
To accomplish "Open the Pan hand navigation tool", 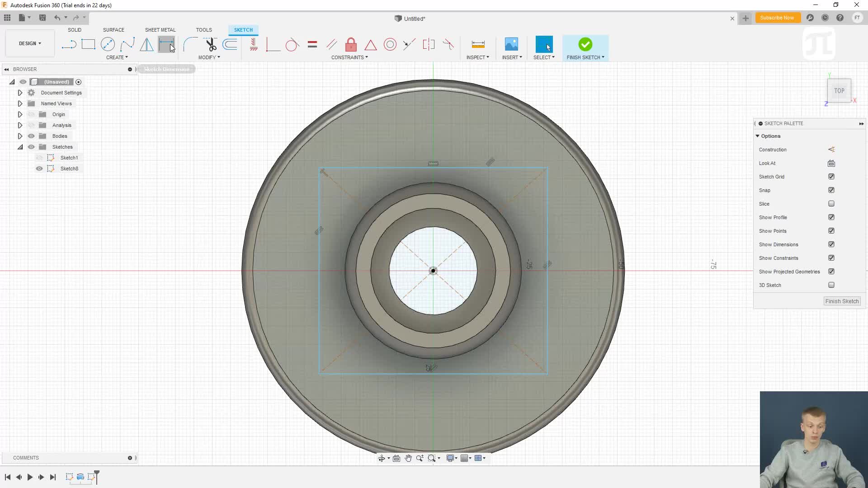I will 408,458.
